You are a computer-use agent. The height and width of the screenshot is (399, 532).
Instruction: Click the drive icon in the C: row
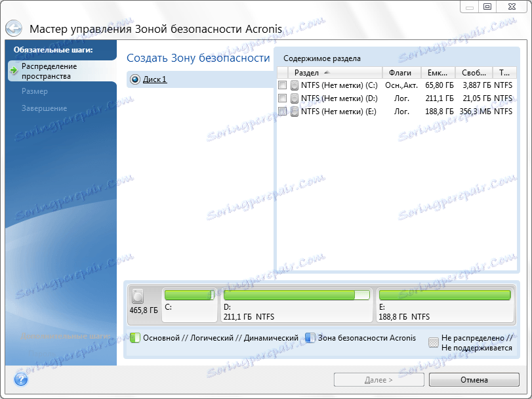click(295, 85)
